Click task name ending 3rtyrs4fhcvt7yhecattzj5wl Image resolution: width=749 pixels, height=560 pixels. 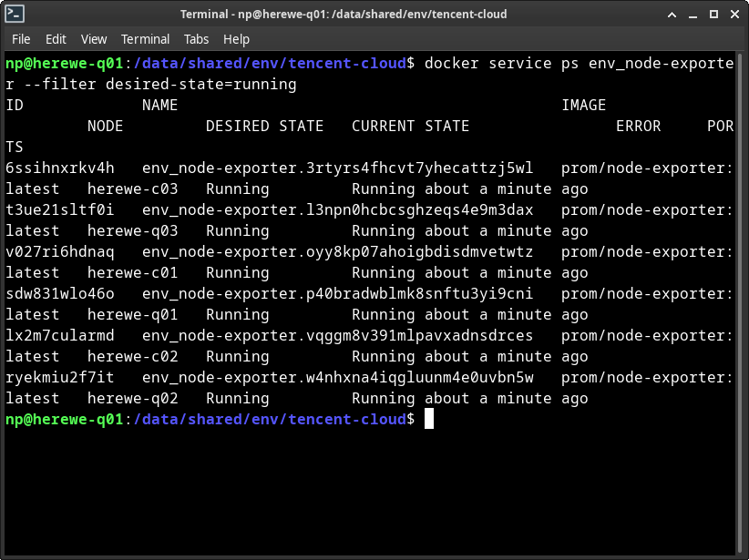point(338,168)
